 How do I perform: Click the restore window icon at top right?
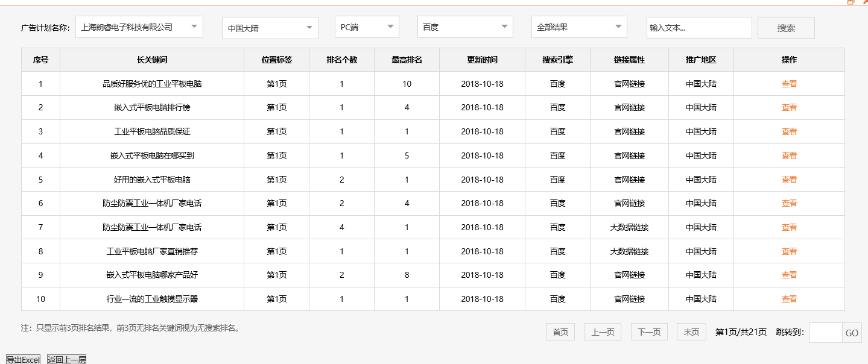851,4
